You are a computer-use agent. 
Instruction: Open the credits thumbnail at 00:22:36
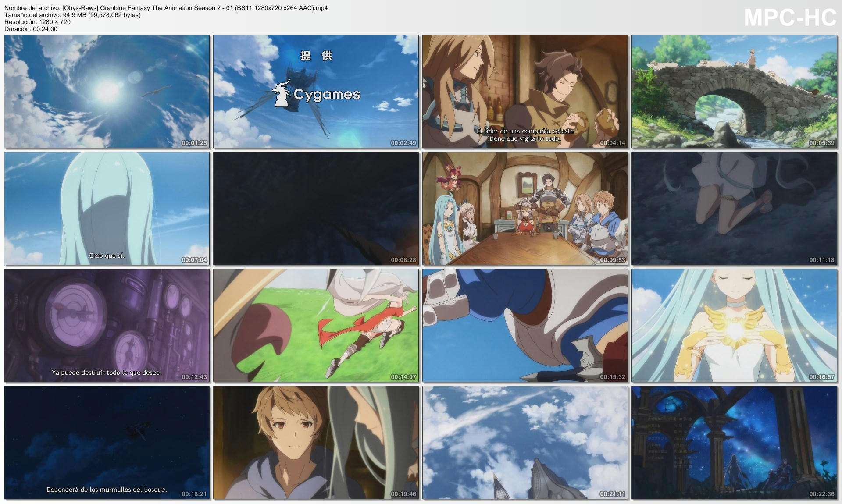(735, 443)
